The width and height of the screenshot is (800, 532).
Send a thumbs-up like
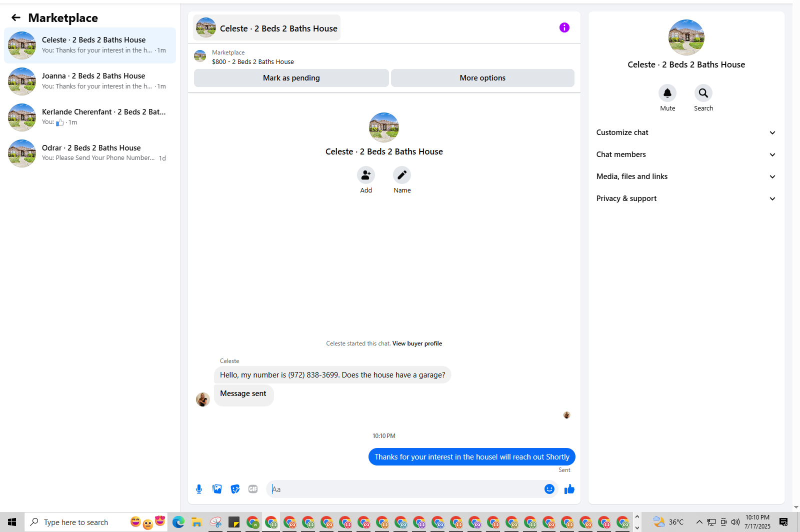(569, 489)
